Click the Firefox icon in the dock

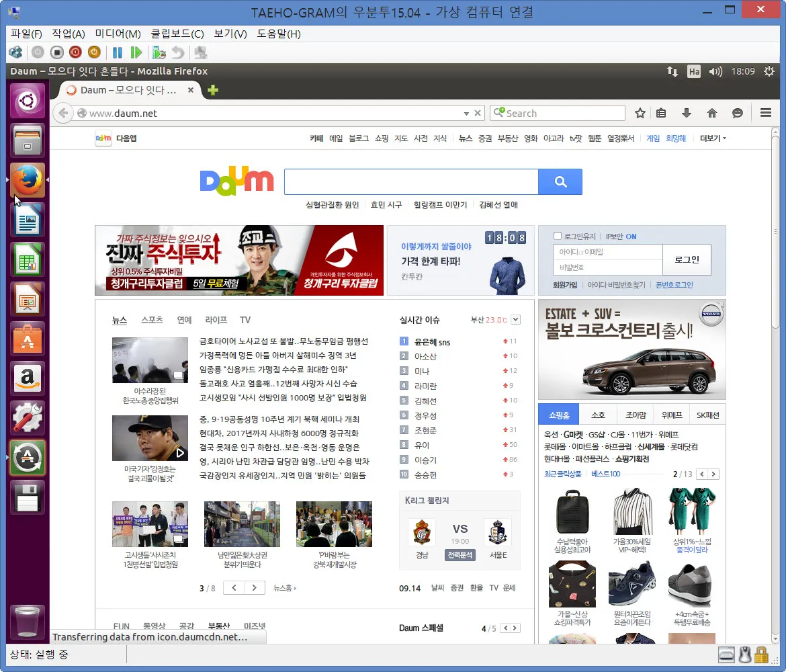(28, 180)
